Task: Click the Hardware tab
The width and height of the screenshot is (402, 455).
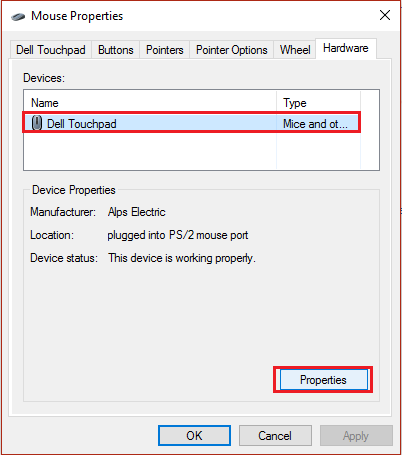Action: tap(346, 49)
